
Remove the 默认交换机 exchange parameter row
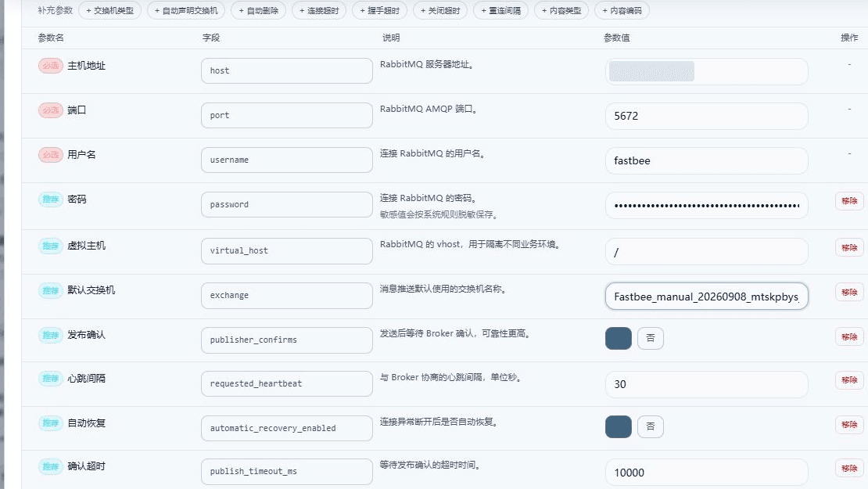pos(849,292)
